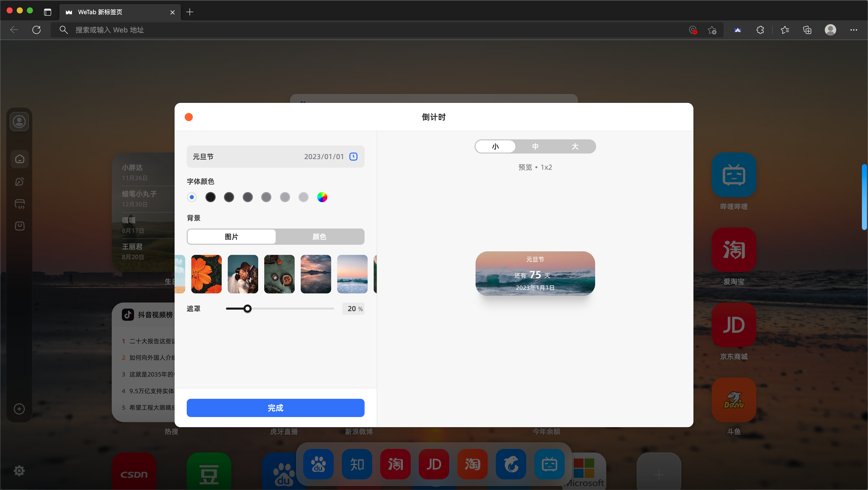Select the 大 widget size tab
The height and width of the screenshot is (490, 868).
[575, 147]
